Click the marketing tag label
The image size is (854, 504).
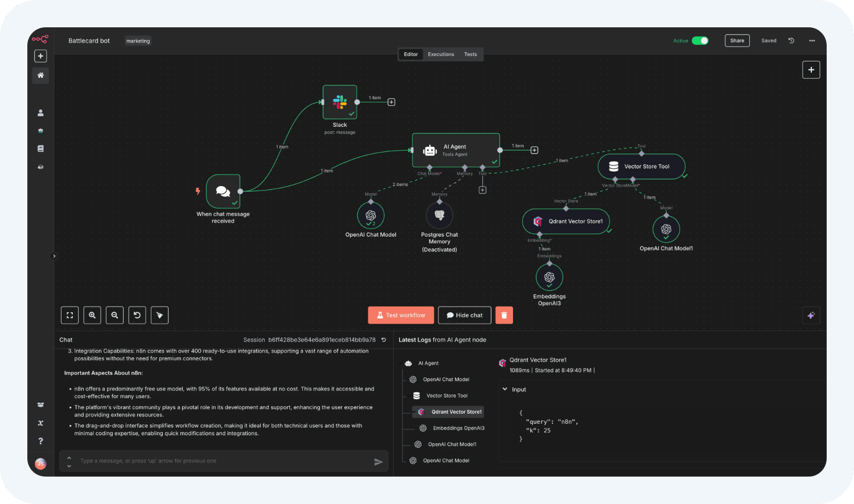pos(138,41)
